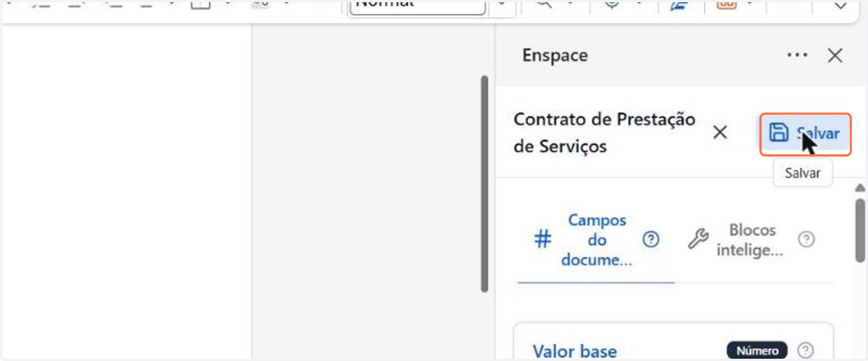
Task: Open help icon beside Campos do documento
Action: click(651, 240)
